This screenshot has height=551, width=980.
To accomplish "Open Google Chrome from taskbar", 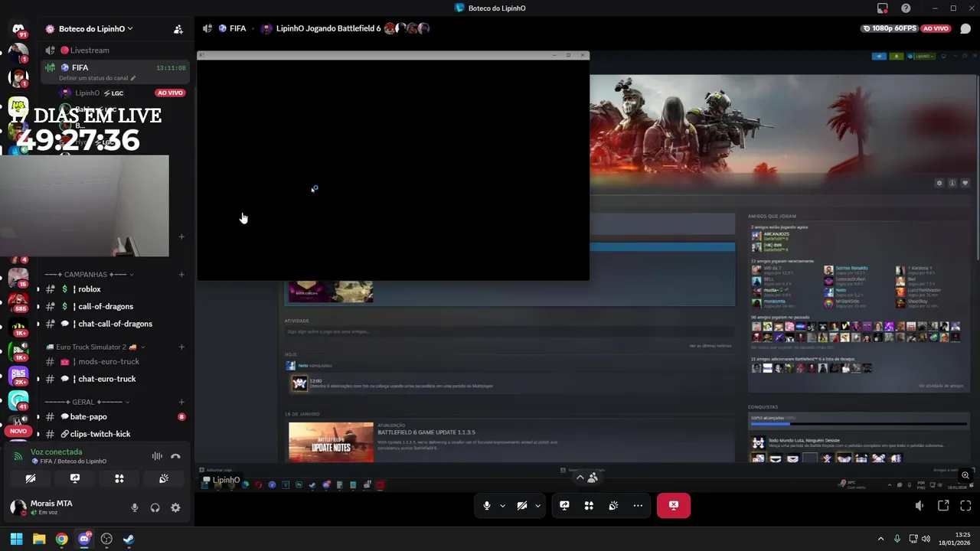I will (61, 539).
